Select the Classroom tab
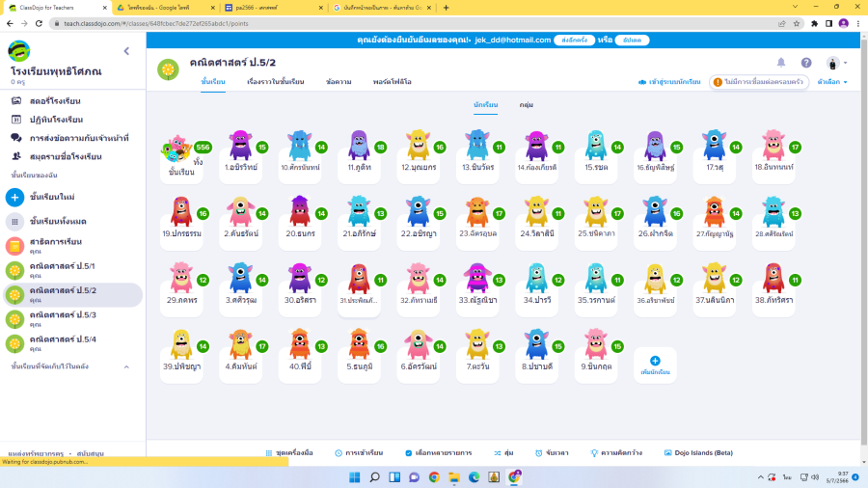Viewport: 868px width, 488px height. click(212, 82)
